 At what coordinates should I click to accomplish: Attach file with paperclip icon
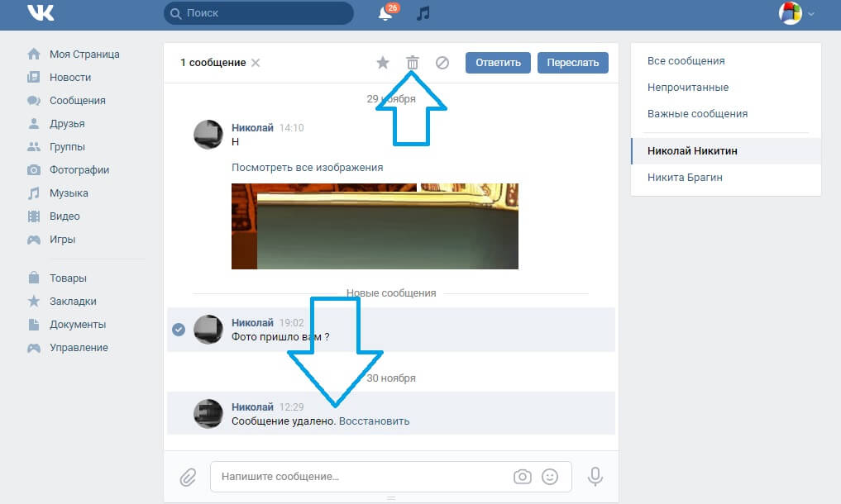pyautogui.click(x=188, y=477)
